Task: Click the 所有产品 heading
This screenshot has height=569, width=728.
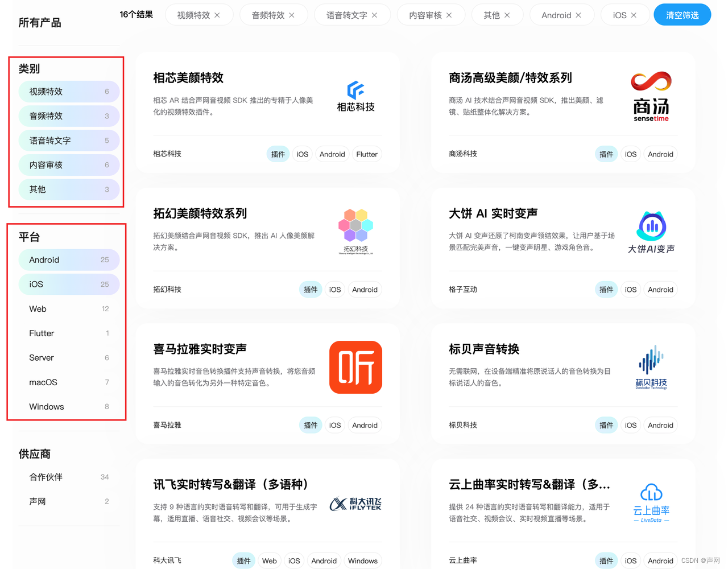Action: (40, 23)
